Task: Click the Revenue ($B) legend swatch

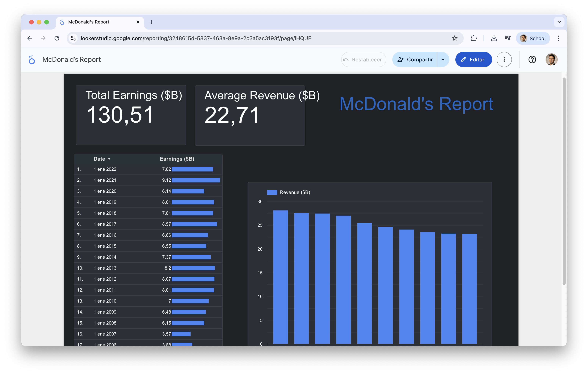Action: tap(272, 192)
